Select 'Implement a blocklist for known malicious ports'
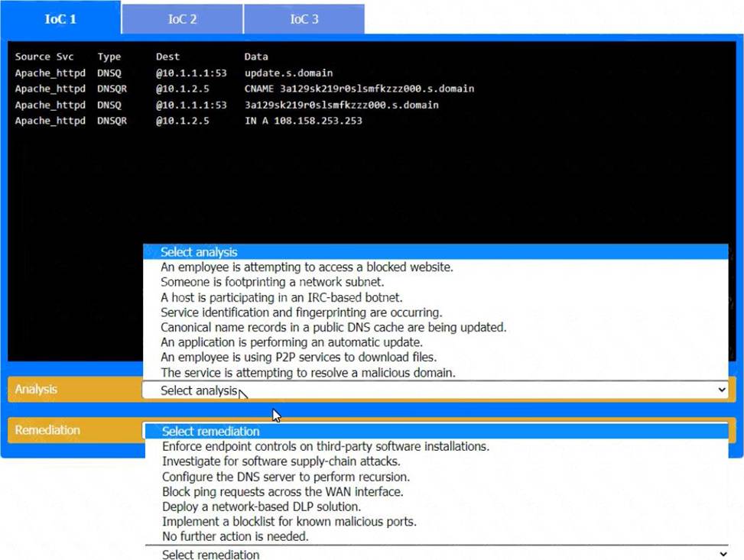Image resolution: width=744 pixels, height=560 pixels. coord(289,522)
